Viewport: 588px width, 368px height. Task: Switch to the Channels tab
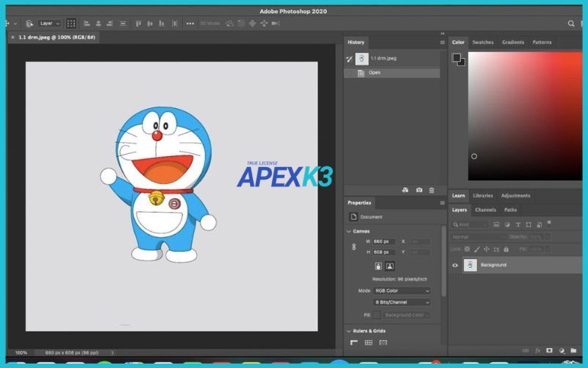point(485,210)
